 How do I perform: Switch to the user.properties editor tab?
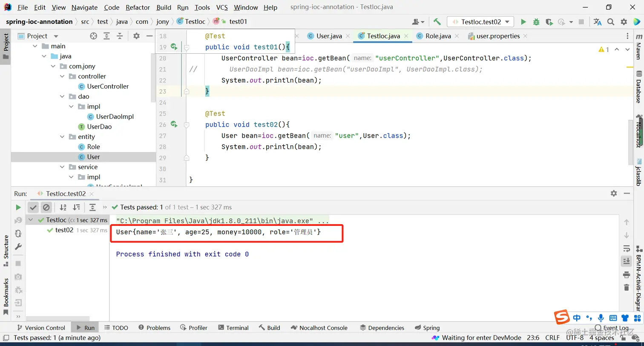(497, 36)
